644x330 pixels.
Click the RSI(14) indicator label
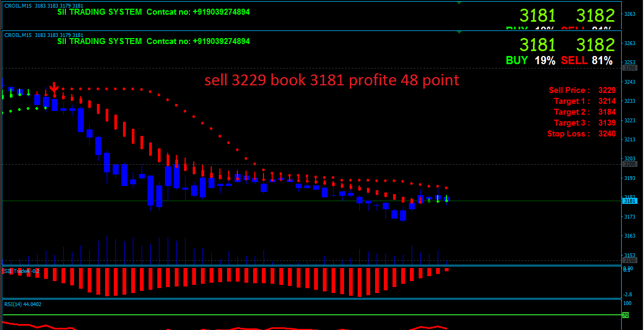pos(23,304)
